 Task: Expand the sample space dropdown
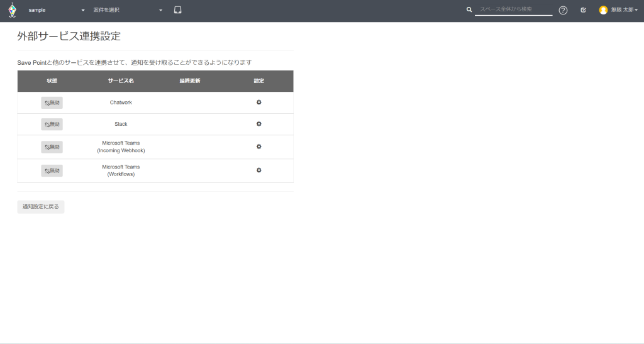pyautogui.click(x=57, y=11)
